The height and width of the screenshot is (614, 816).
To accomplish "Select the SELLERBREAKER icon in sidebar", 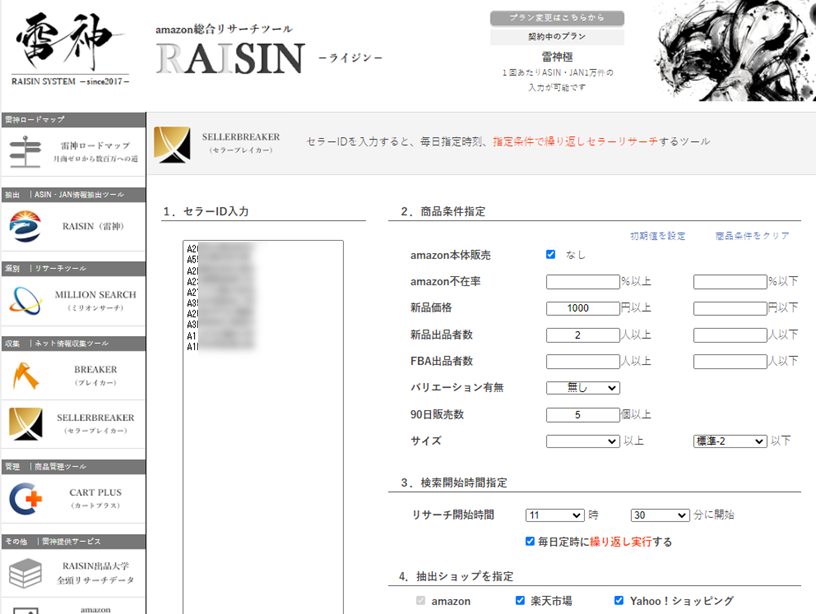I will 26,424.
